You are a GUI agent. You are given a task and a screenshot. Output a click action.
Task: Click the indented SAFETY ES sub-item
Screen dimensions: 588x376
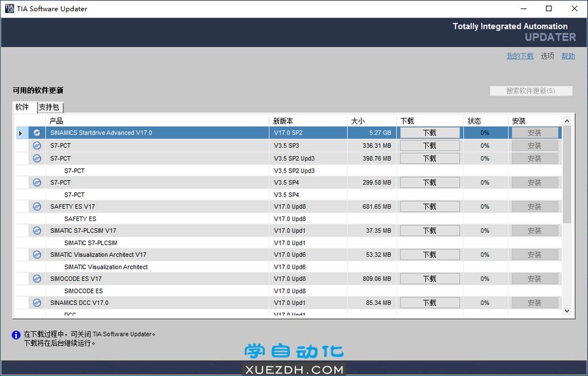click(x=80, y=219)
